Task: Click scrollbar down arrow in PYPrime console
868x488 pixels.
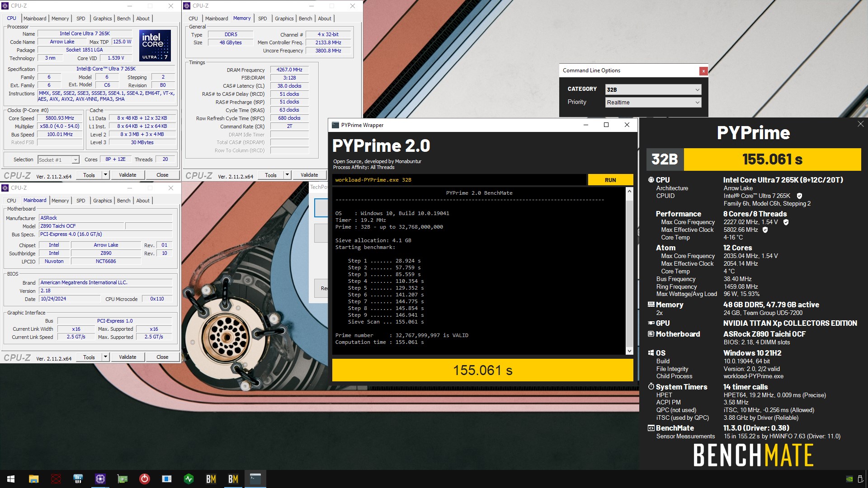Action: [629, 351]
